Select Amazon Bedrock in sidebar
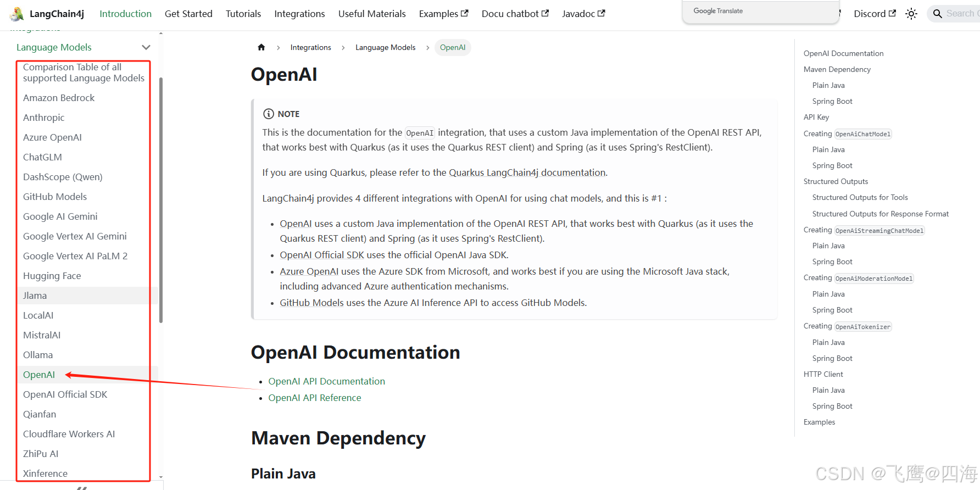 [x=59, y=98]
